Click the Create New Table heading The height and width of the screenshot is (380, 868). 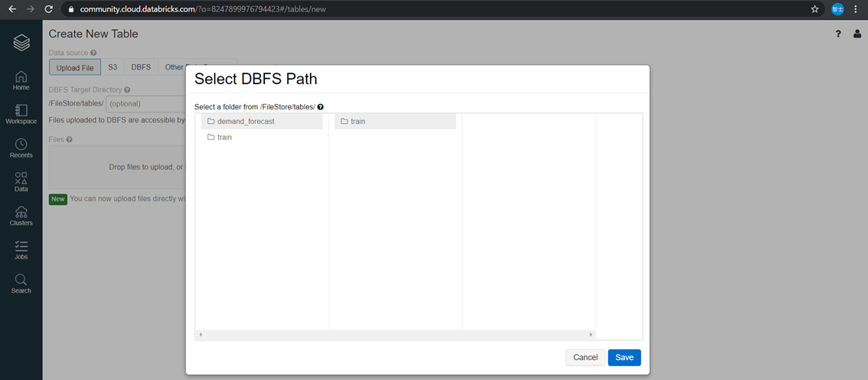click(93, 34)
